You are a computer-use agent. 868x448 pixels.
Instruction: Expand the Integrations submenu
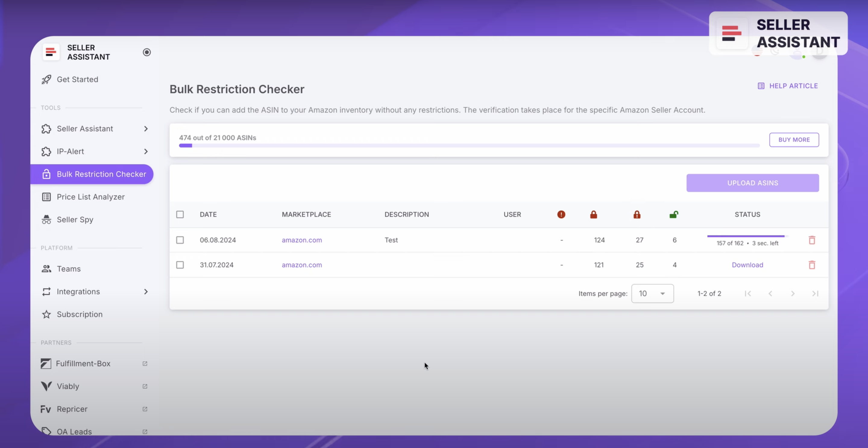click(x=146, y=292)
